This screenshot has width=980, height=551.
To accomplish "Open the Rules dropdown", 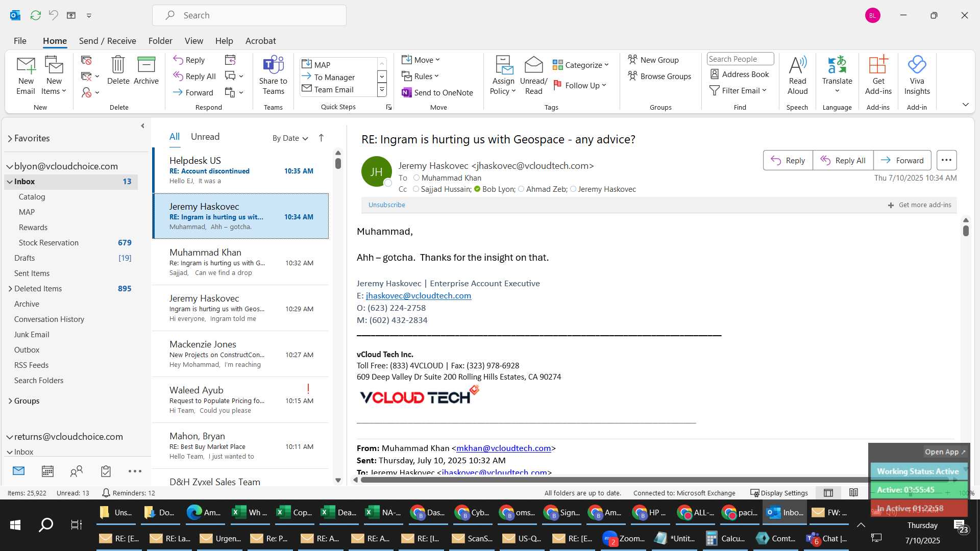I will pyautogui.click(x=420, y=76).
